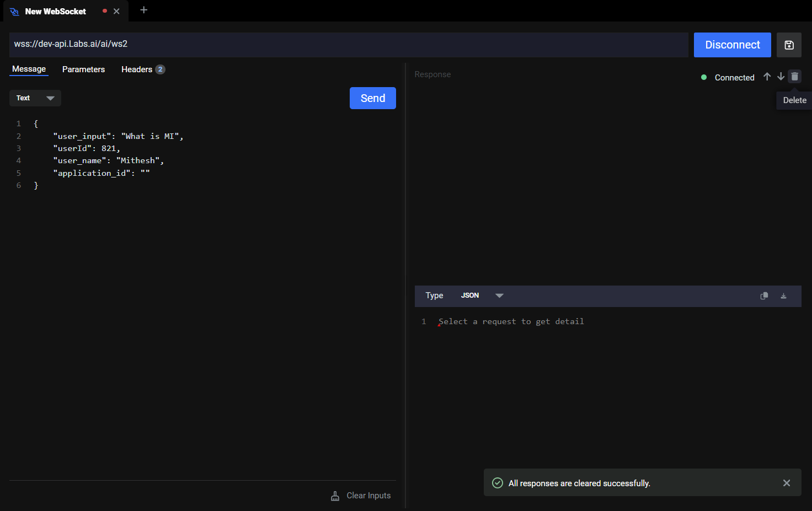Open the Text message type dropdown

[35, 98]
